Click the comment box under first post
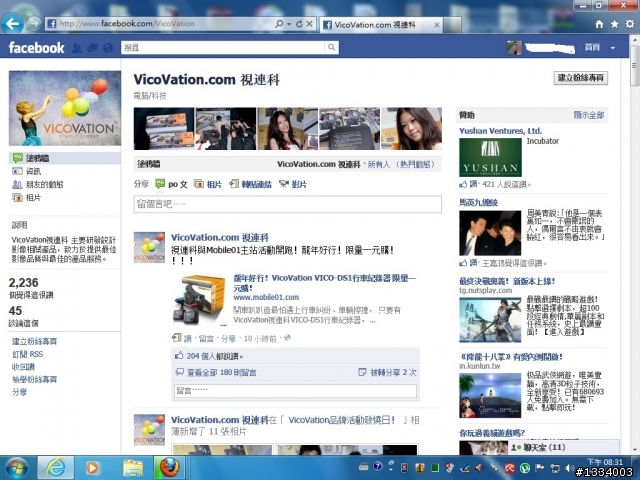Viewport: 640px width, 480px height. click(x=295, y=391)
